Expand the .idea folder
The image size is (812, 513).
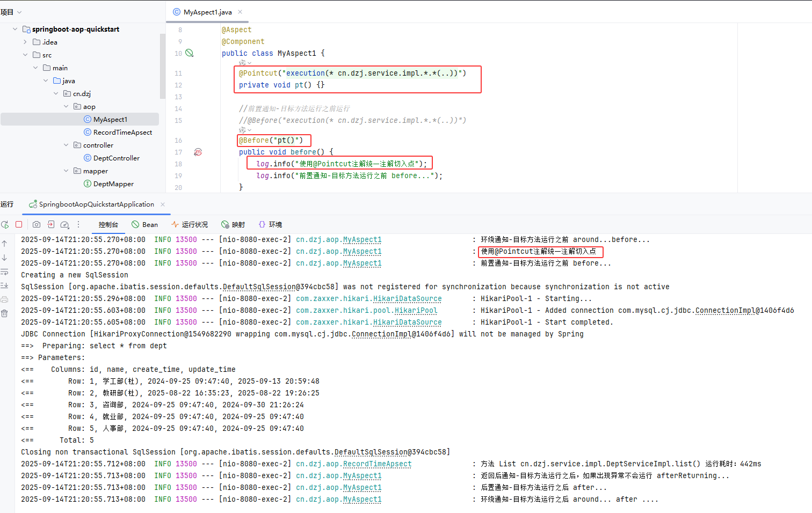tap(25, 42)
